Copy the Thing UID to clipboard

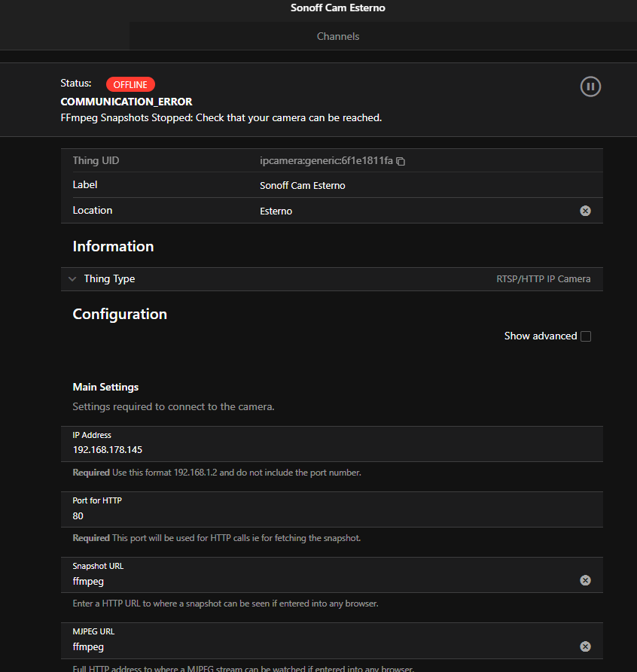tap(401, 161)
